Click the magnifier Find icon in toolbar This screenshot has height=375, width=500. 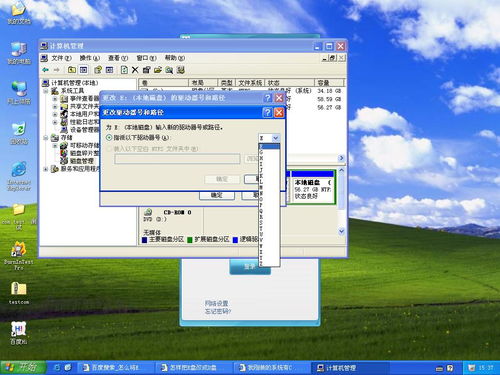tap(169, 70)
